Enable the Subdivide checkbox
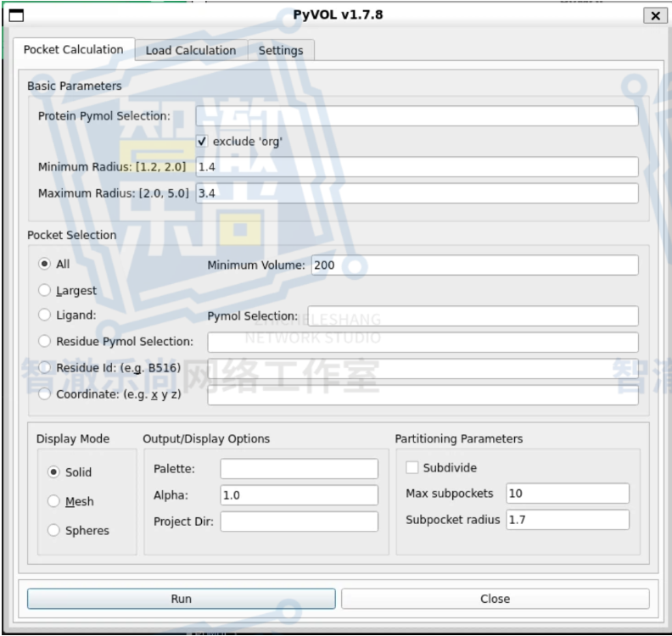Viewport: 672px width, 636px height. 412,467
